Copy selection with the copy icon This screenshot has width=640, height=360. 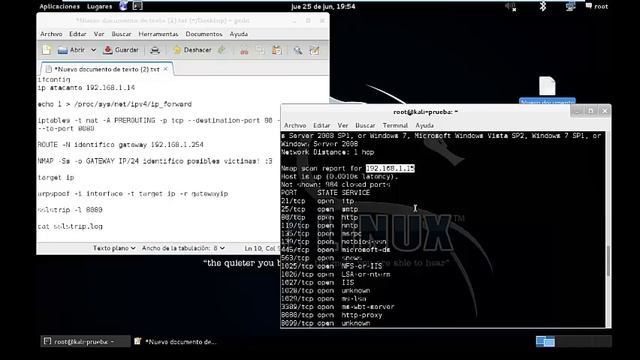pos(260,51)
